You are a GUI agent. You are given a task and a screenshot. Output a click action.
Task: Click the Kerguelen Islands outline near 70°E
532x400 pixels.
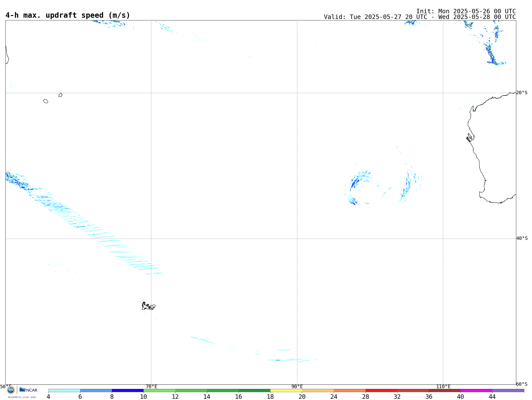tap(149, 306)
